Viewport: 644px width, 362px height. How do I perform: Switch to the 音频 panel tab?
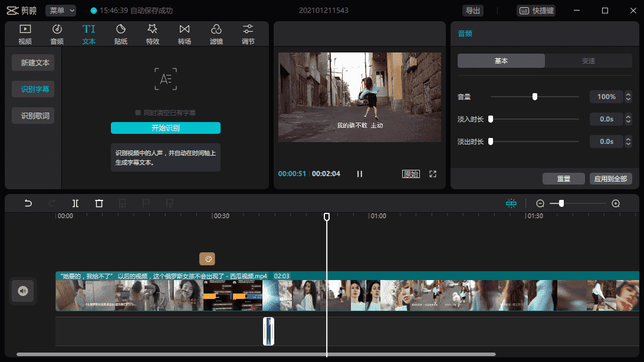[x=57, y=33]
